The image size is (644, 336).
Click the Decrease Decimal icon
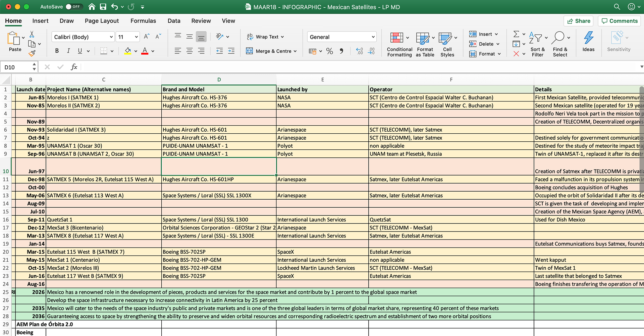(371, 51)
